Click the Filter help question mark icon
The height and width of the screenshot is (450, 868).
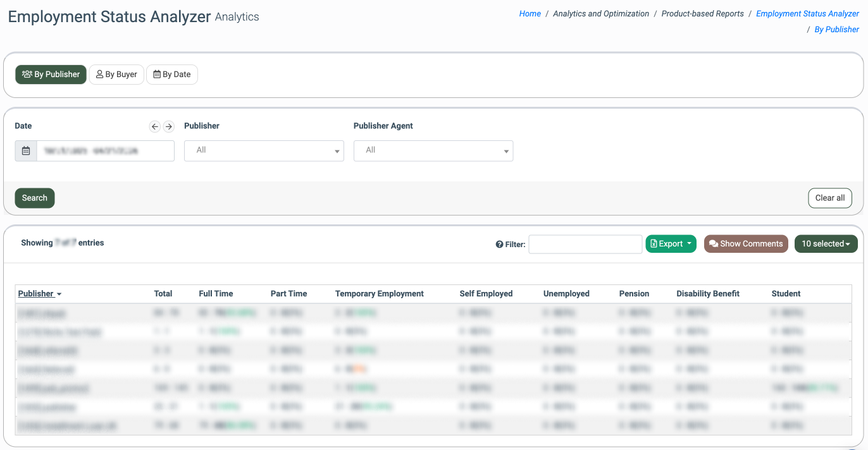click(x=499, y=245)
